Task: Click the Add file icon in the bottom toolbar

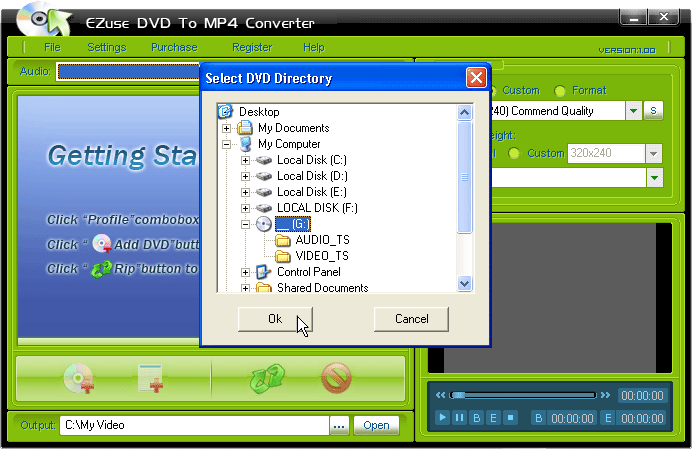Action: [150, 378]
